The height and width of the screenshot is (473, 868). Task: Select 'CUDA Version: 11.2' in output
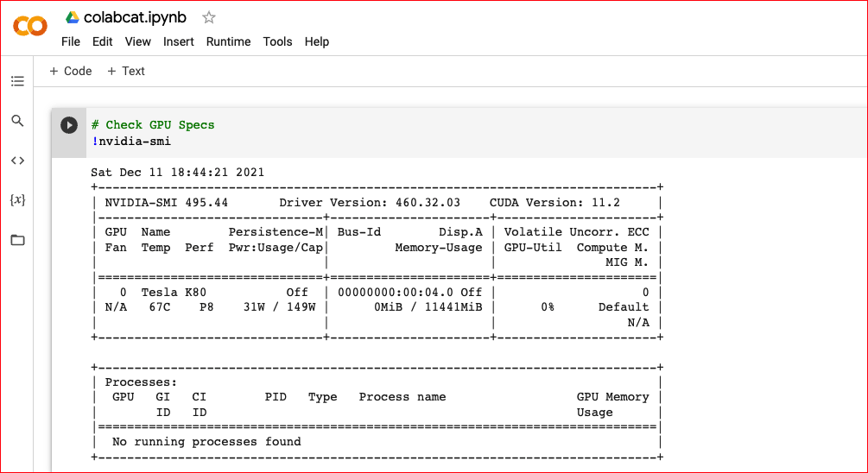[554, 203]
